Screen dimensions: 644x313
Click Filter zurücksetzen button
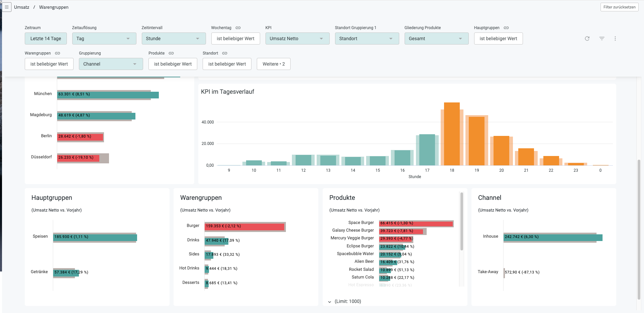point(620,7)
